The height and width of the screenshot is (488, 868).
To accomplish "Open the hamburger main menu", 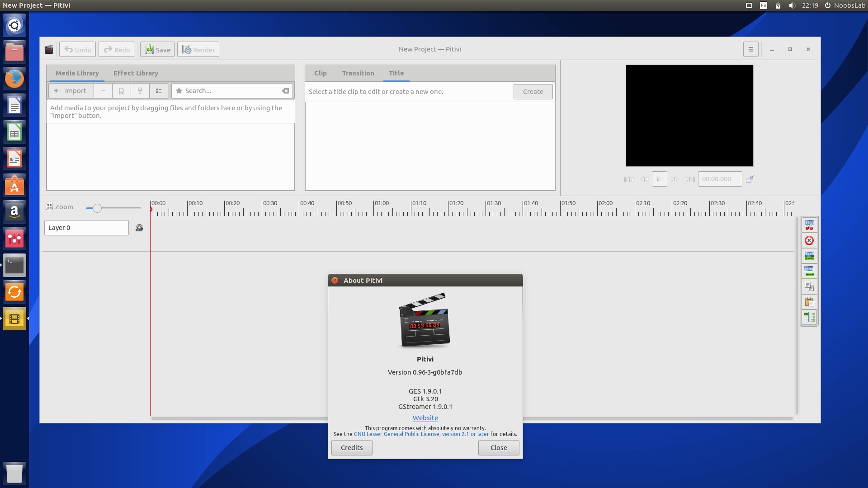I will click(750, 49).
